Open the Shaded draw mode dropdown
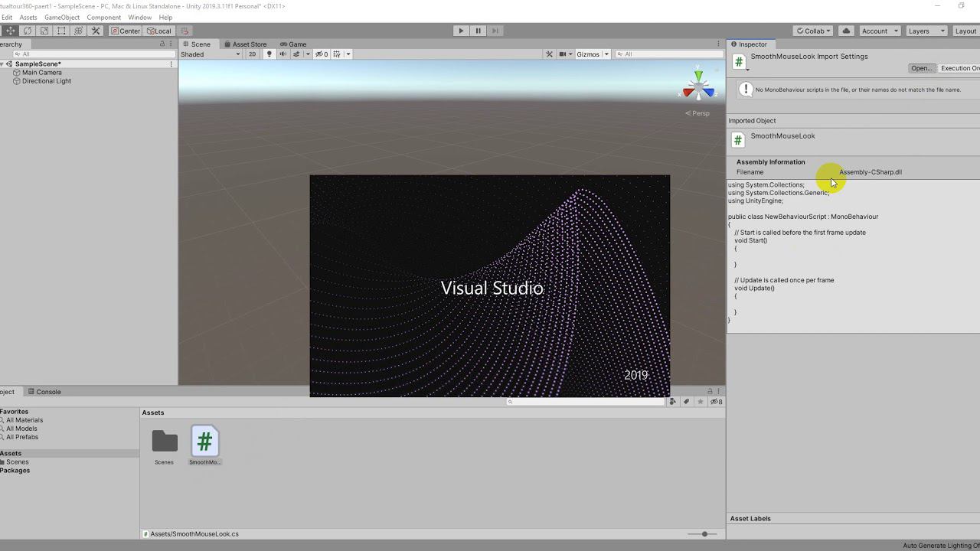 click(x=211, y=54)
